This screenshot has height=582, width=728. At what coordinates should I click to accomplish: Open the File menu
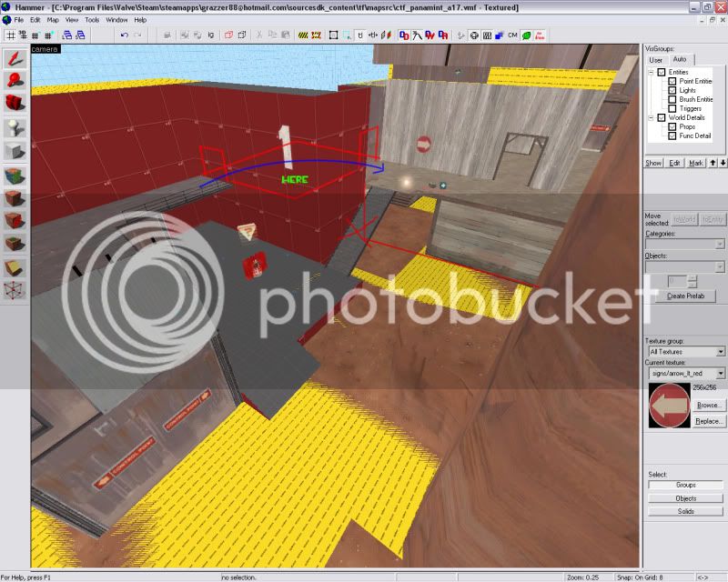tap(18, 20)
